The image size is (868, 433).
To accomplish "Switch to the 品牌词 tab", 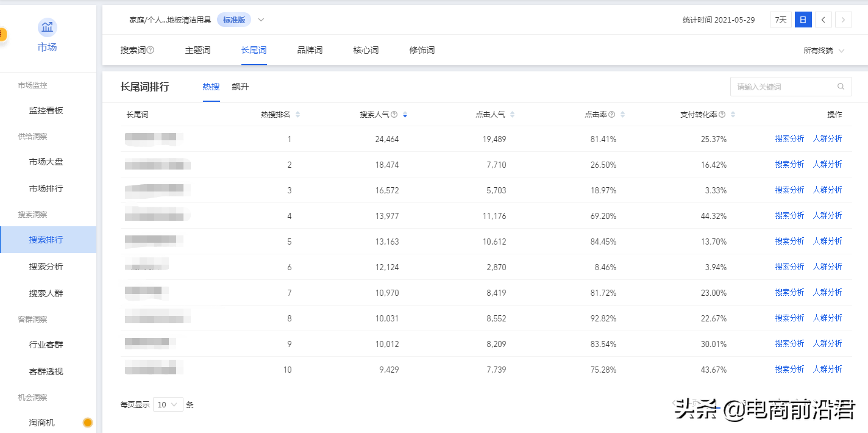I will coord(310,50).
